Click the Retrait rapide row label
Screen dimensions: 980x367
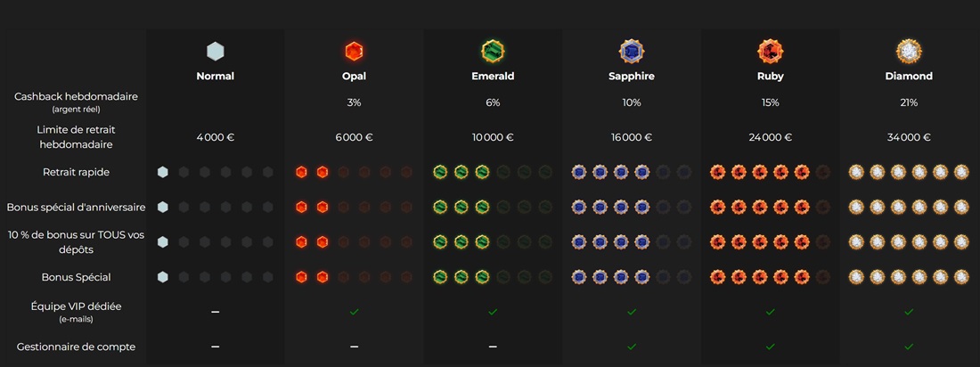tap(77, 172)
